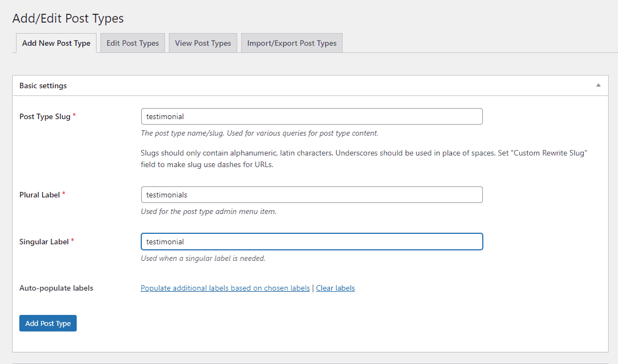The image size is (618, 364).
Task: Click the Auto-populate labels row heading
Action: (56, 288)
